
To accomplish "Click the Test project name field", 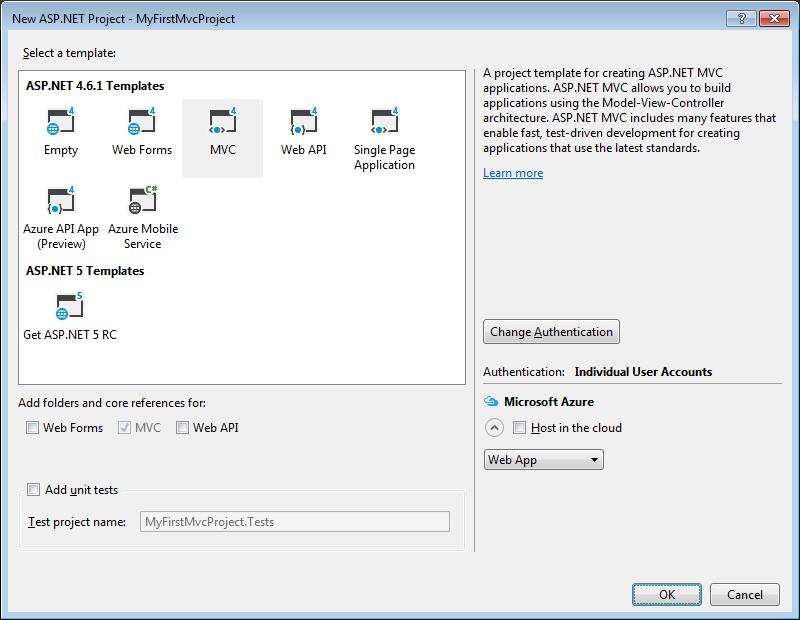I will [295, 522].
